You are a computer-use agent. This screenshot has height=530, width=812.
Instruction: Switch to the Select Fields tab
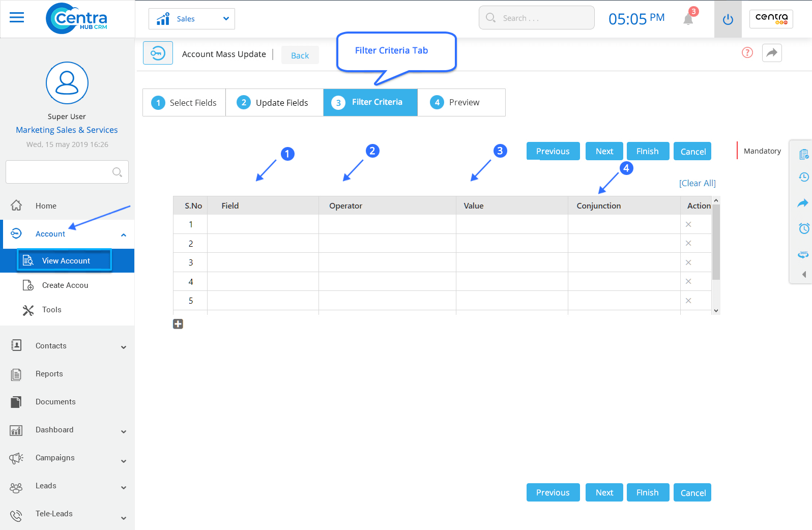click(184, 103)
